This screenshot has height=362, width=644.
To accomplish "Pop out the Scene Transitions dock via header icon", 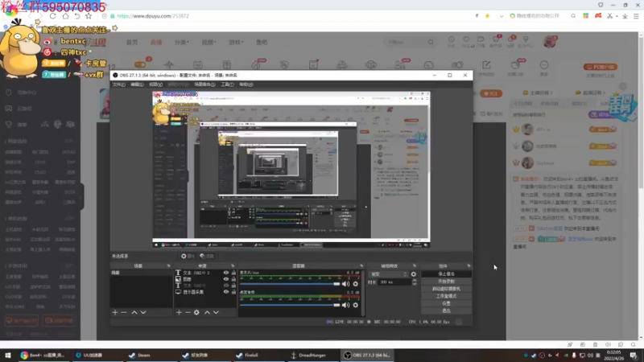I will tap(415, 266).
